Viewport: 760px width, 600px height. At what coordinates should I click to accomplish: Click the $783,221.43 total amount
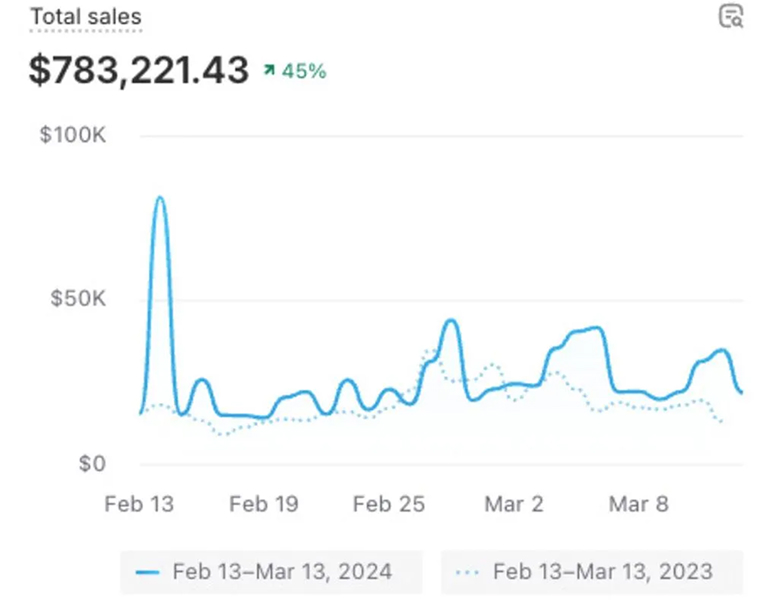[138, 70]
